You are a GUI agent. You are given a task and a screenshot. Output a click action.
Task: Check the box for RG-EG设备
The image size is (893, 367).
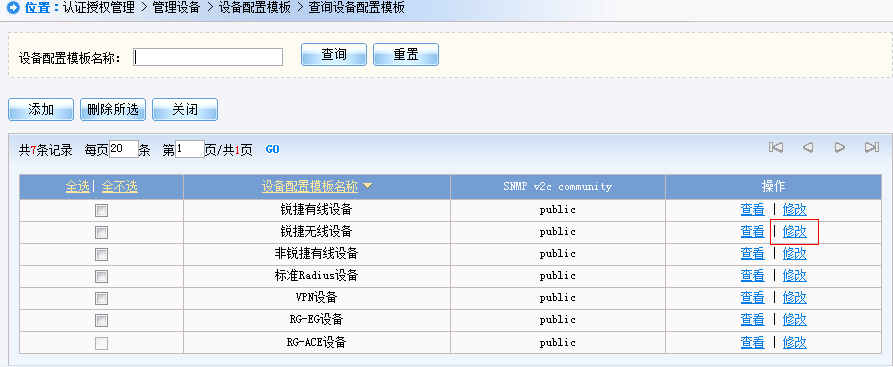[x=101, y=320]
